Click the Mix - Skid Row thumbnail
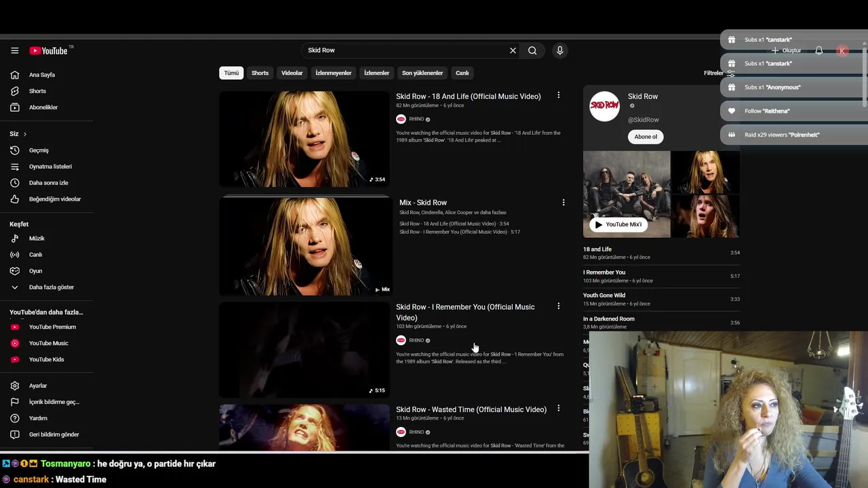This screenshot has width=868, height=488. click(304, 245)
